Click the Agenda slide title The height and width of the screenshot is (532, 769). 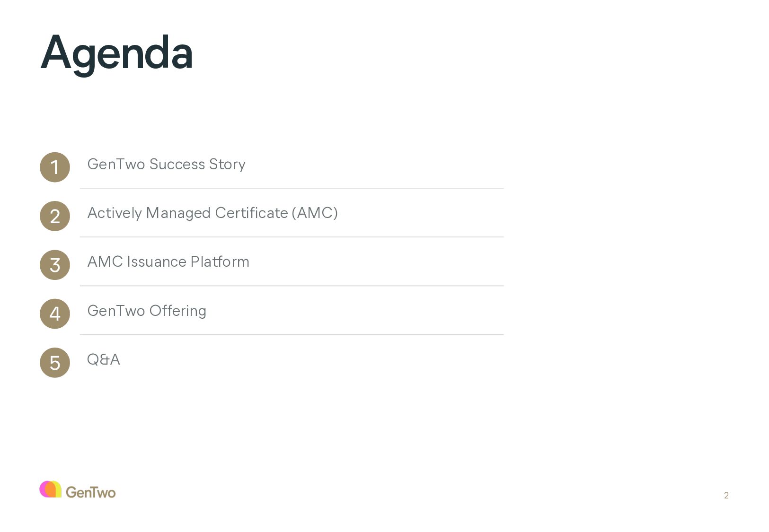[116, 53]
